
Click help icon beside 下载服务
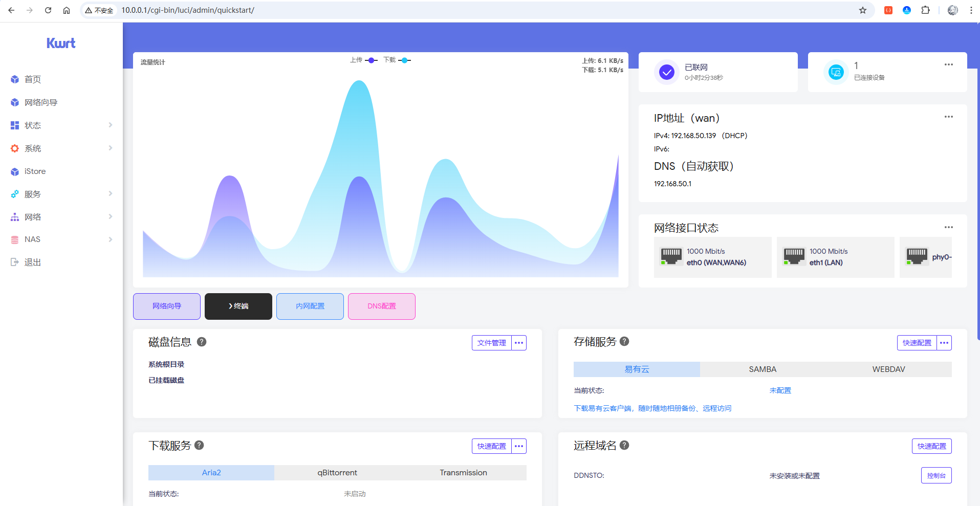[199, 445]
